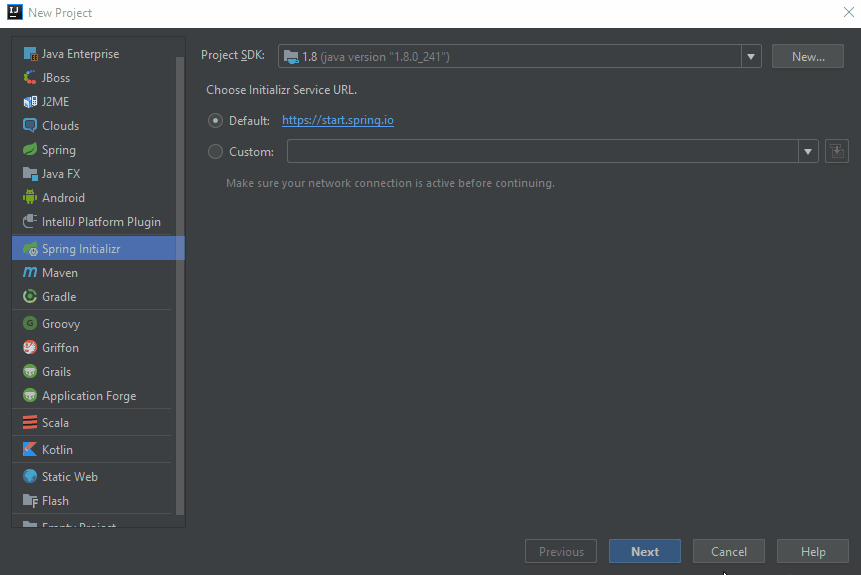This screenshot has height=575, width=861.
Task: Click the Grails list entry text
Action: [57, 372]
